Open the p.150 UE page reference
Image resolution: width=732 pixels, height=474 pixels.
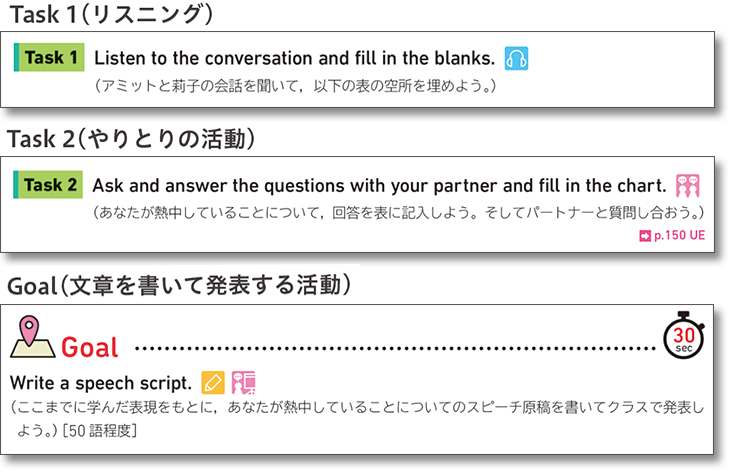(x=677, y=237)
